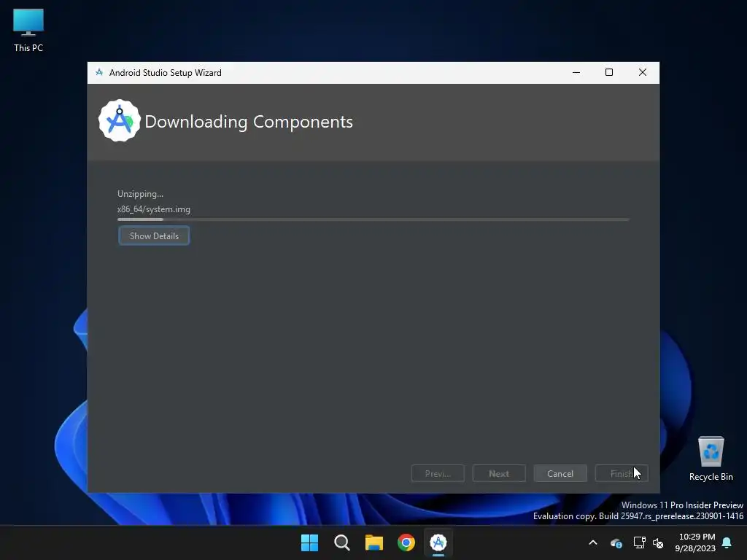Maximize the Setup Wizard window

pyautogui.click(x=609, y=72)
